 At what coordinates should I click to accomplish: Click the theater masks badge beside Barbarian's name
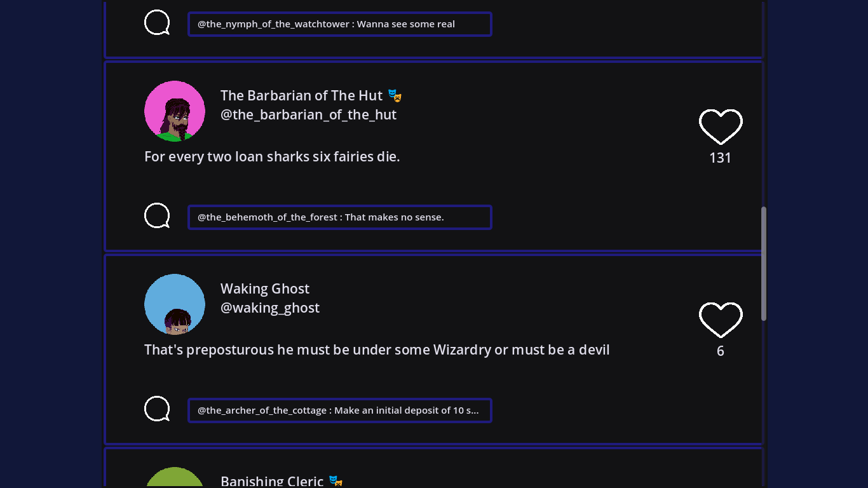pyautogui.click(x=395, y=96)
